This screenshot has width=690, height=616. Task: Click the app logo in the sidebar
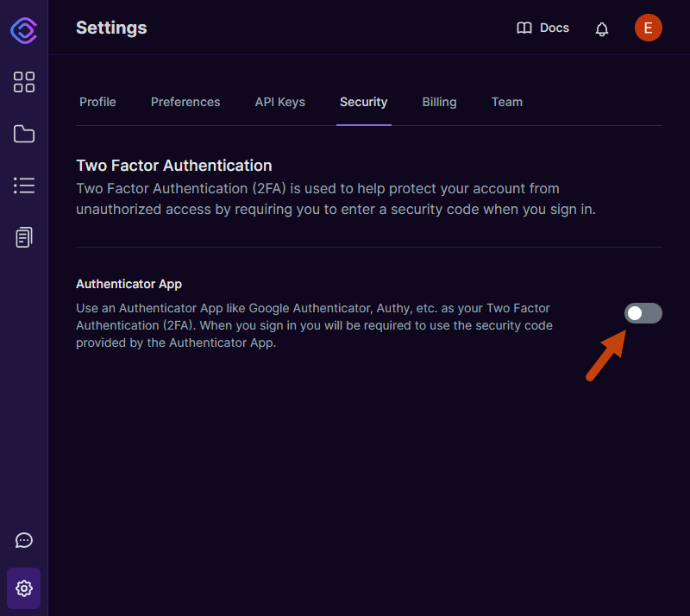coord(24,30)
